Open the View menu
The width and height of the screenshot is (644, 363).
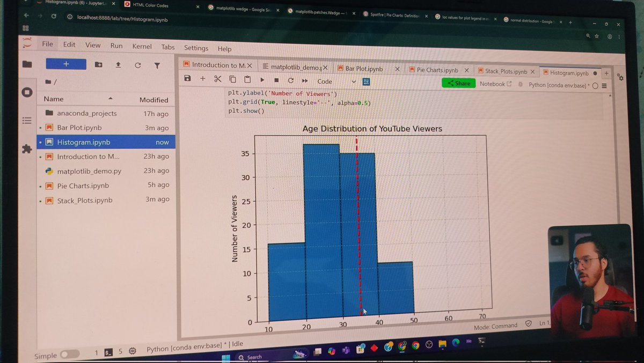pos(93,45)
